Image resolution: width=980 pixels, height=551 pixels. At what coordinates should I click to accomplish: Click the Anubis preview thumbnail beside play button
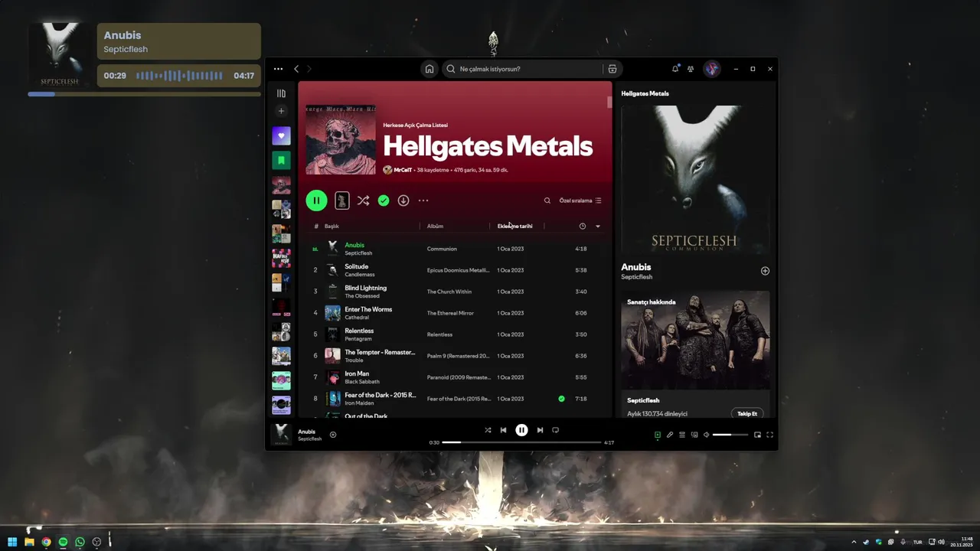[342, 201]
